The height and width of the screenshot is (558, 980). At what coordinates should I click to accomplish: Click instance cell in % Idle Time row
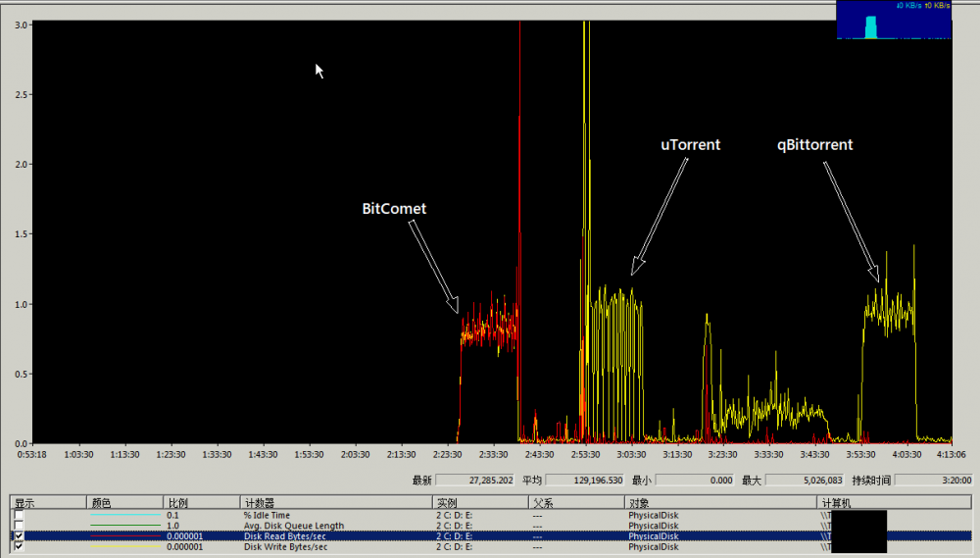tap(455, 516)
